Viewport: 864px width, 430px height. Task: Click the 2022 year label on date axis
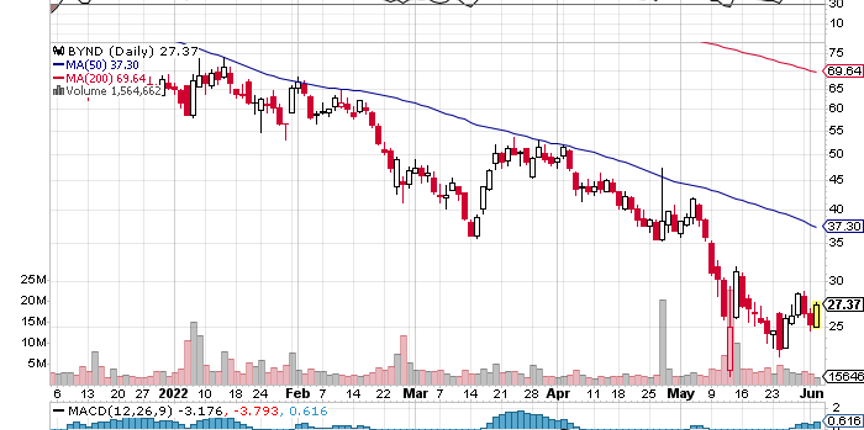[173, 394]
